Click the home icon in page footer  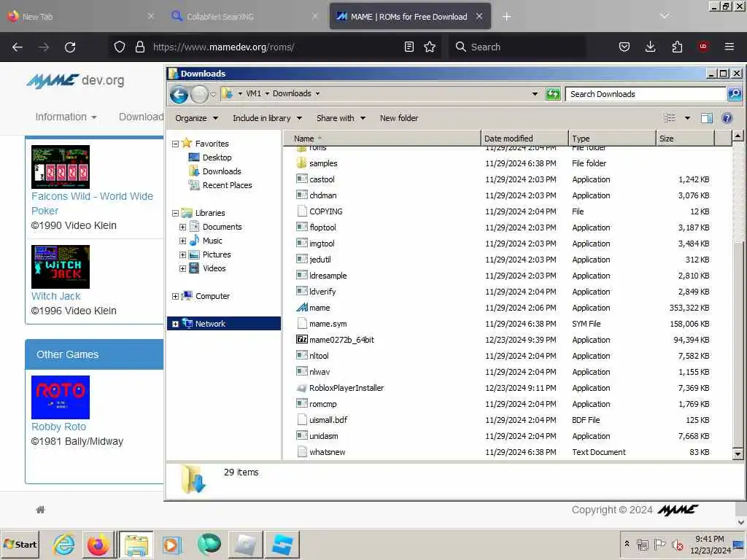pyautogui.click(x=41, y=510)
